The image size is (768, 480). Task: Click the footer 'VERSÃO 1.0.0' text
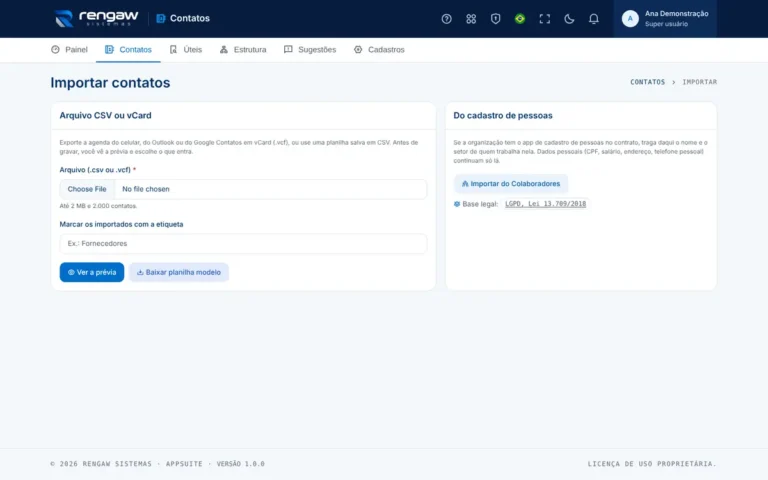click(240, 464)
